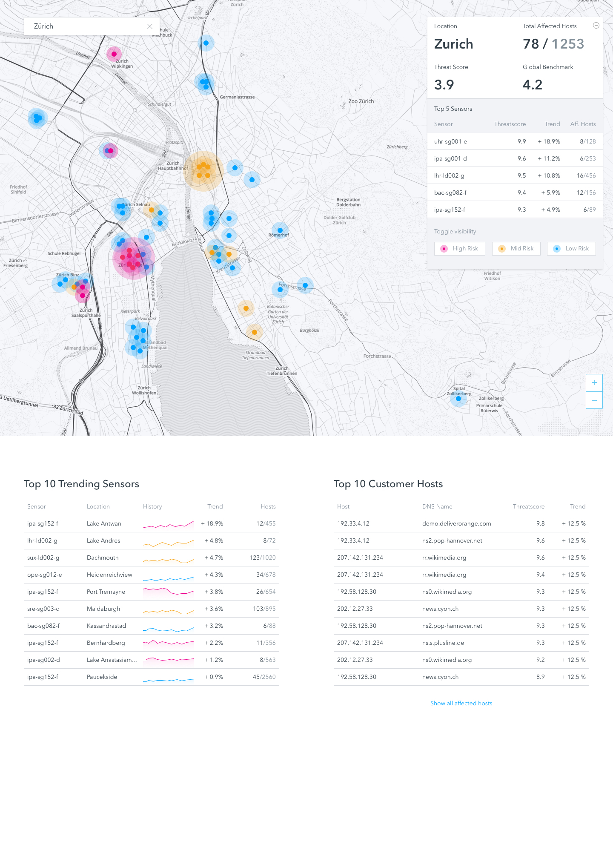The height and width of the screenshot is (868, 613).
Task: Click the Threat Score value 3.9
Action: click(444, 85)
